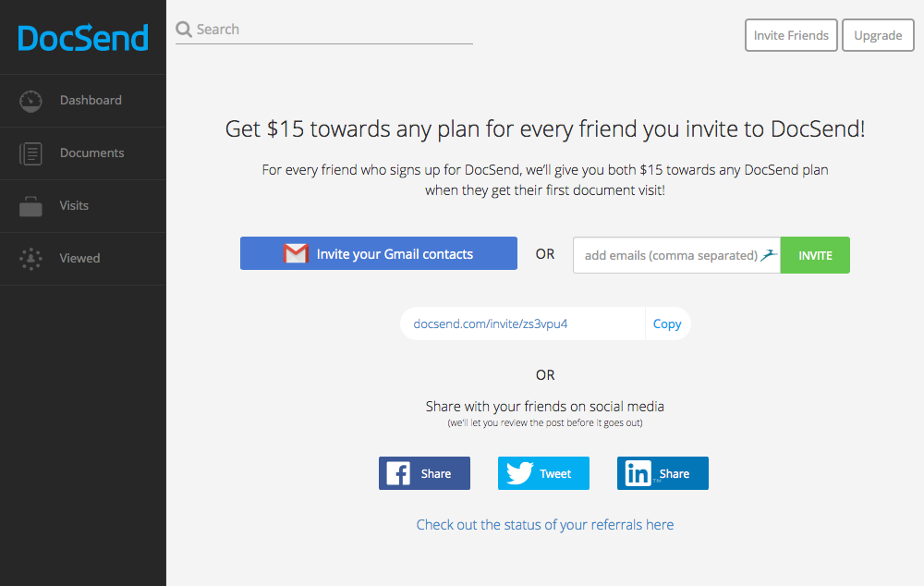
Task: Click the Visits briefcase icon
Action: point(30,206)
